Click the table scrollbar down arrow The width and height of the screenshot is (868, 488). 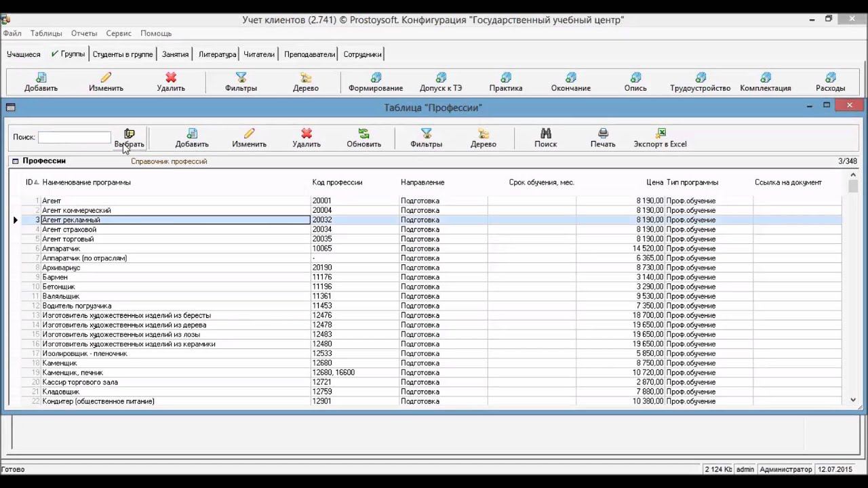point(853,401)
